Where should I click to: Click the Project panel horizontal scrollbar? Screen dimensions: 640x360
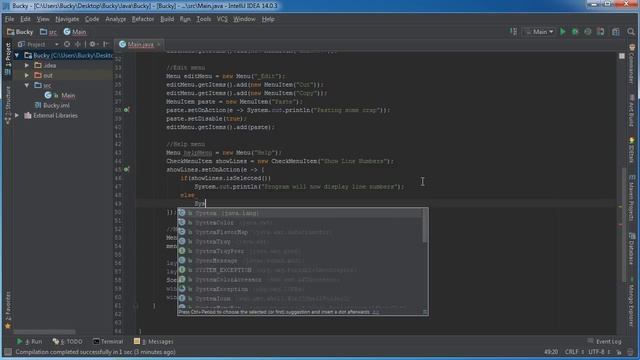coord(45,332)
